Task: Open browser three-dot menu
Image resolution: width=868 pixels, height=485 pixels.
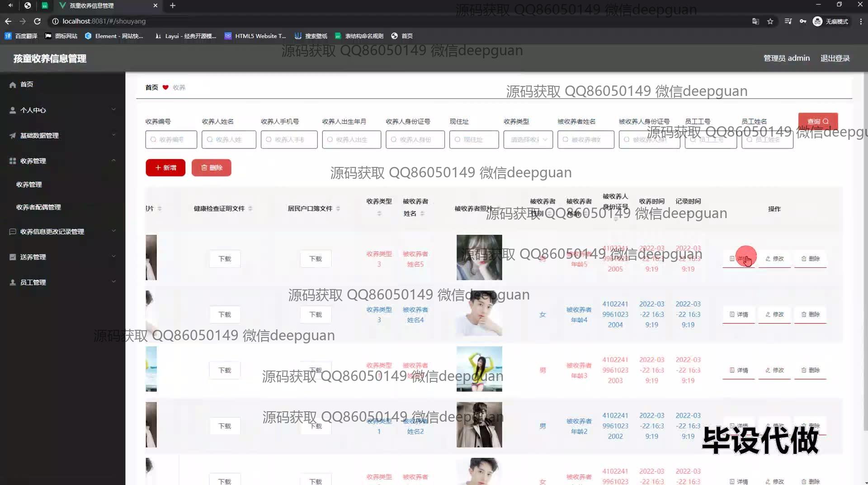Action: [x=860, y=21]
